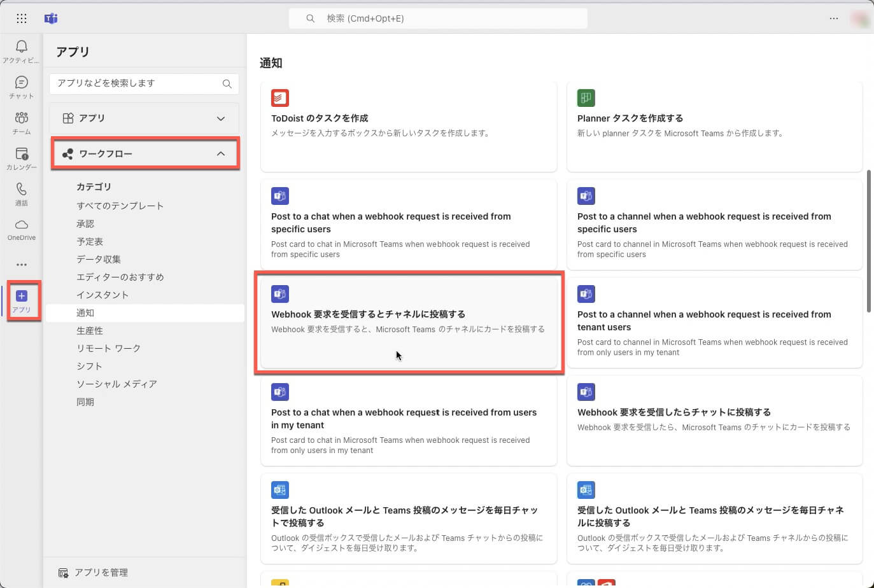Click the profile avatar at top right
This screenshot has width=874, height=588.
click(861, 19)
